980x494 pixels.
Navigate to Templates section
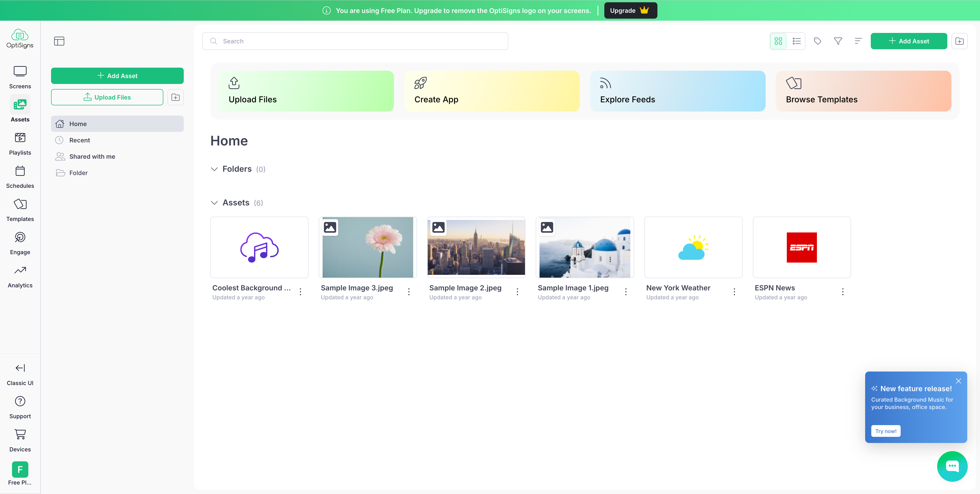tap(20, 209)
